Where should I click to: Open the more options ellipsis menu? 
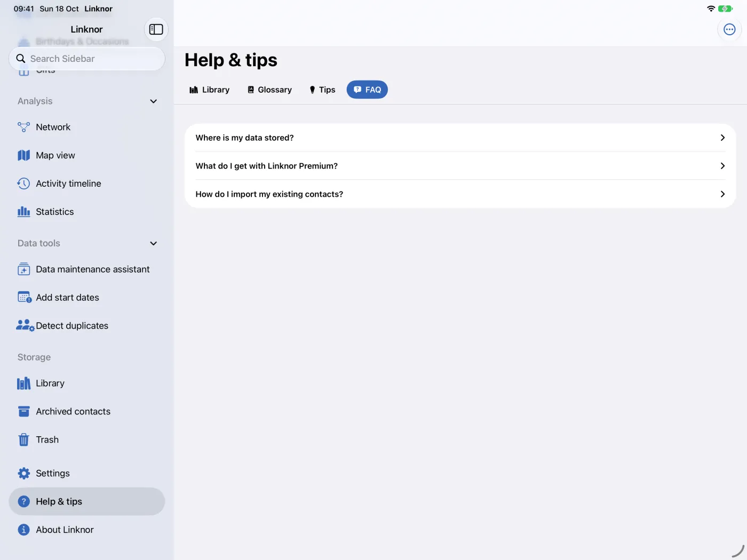point(729,29)
